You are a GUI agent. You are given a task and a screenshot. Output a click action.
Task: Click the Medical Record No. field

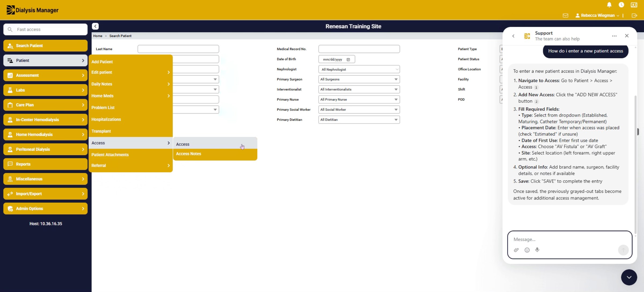(359, 49)
